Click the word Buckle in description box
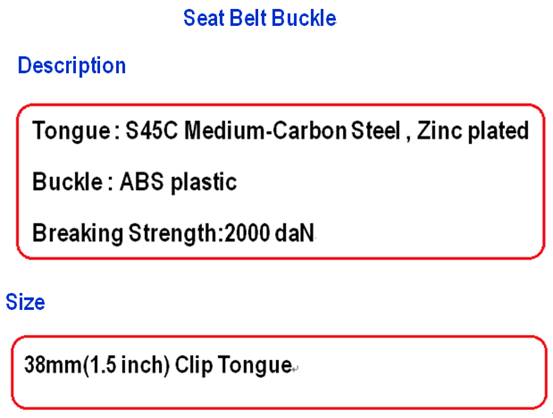 (x=67, y=182)
